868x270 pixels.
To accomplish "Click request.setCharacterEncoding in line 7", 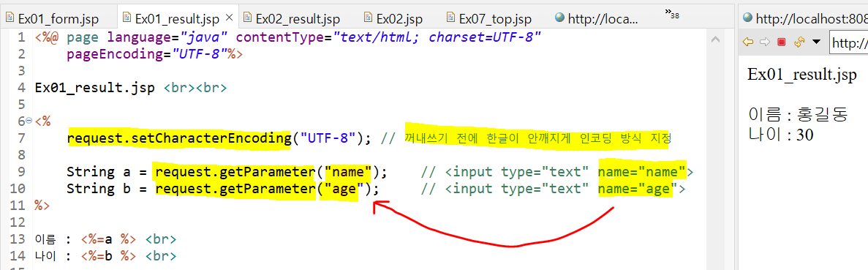I will click(x=179, y=138).
